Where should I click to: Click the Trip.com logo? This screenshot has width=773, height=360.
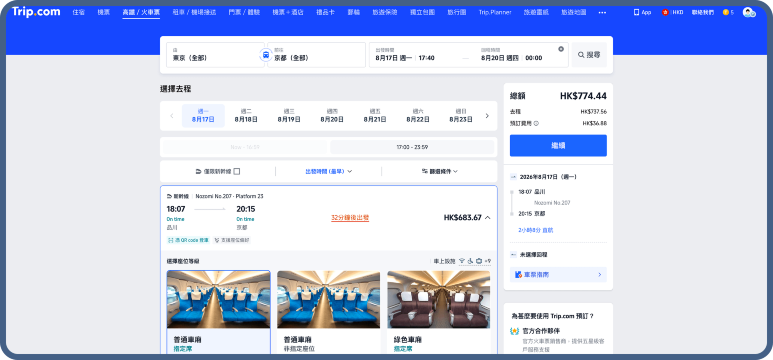click(36, 12)
